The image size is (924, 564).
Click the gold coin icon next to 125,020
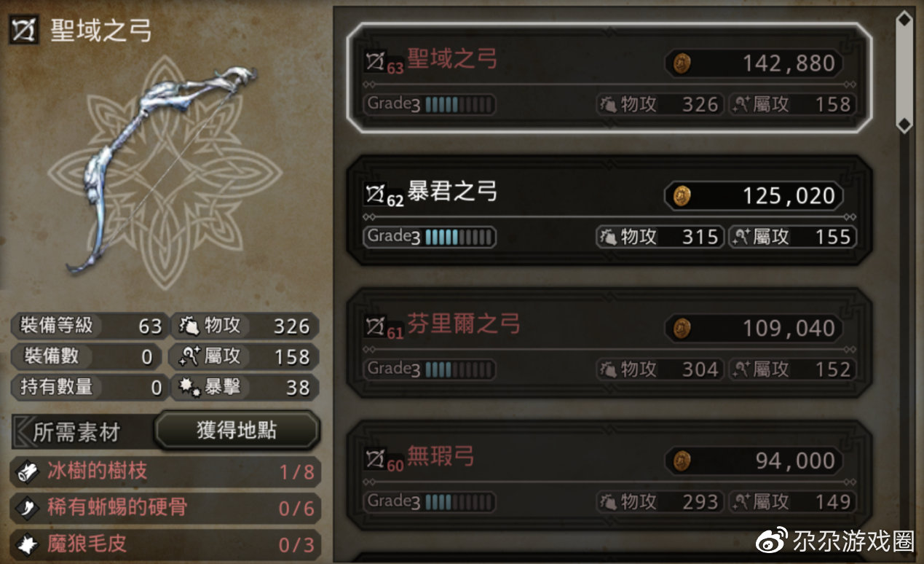(x=681, y=195)
